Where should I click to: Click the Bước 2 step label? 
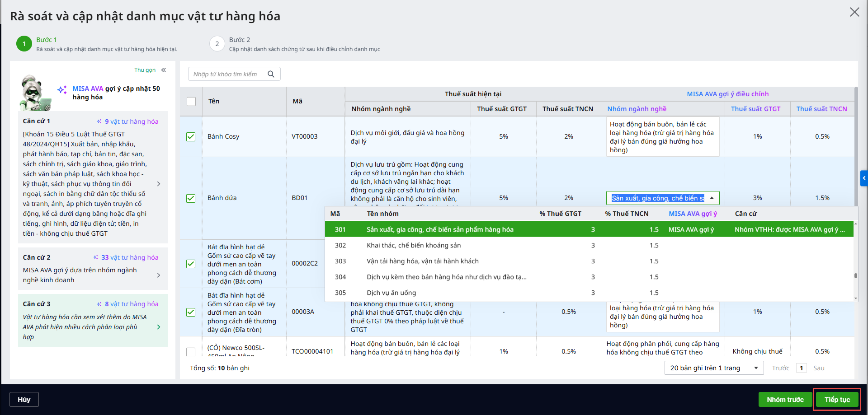click(x=240, y=40)
